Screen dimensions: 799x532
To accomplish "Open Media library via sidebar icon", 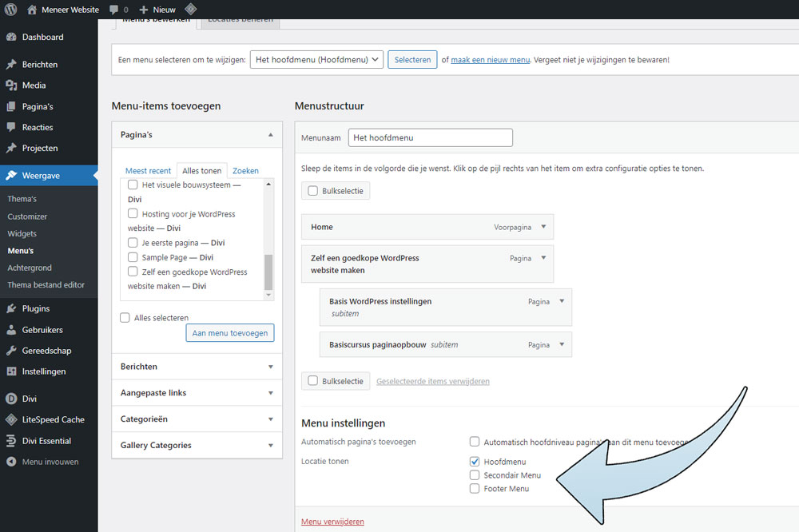I will point(11,85).
